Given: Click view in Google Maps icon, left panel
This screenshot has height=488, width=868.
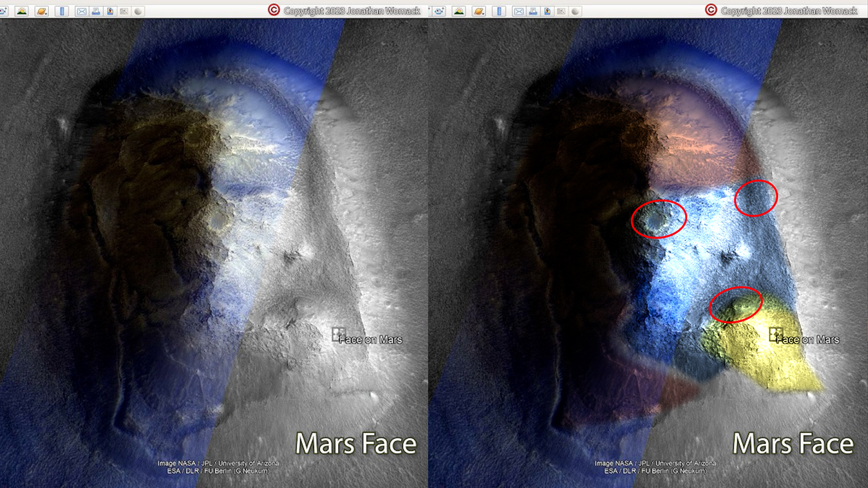Looking at the screenshot, I should pos(124,11).
